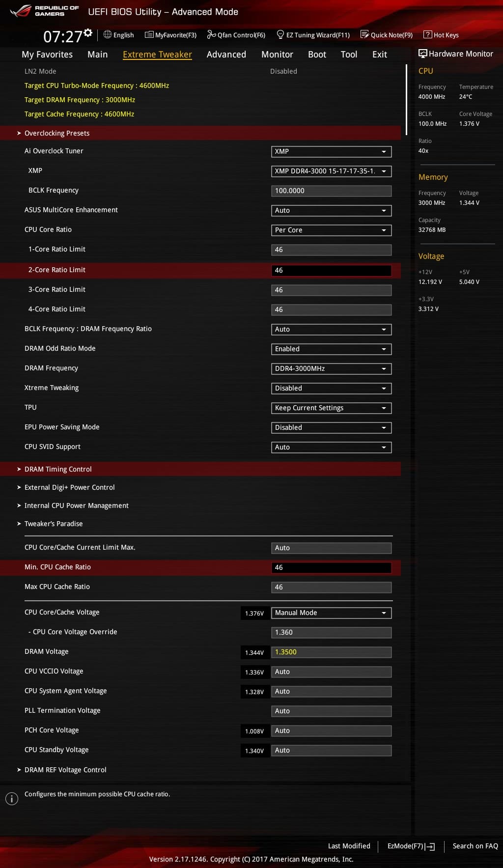Click CPU Standby Voltage field

(x=332, y=750)
